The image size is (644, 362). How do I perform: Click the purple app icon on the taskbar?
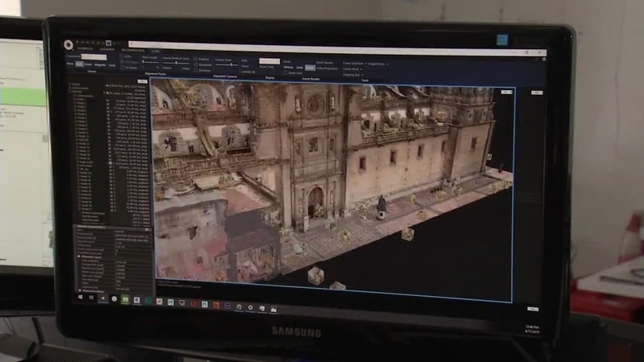point(227,306)
